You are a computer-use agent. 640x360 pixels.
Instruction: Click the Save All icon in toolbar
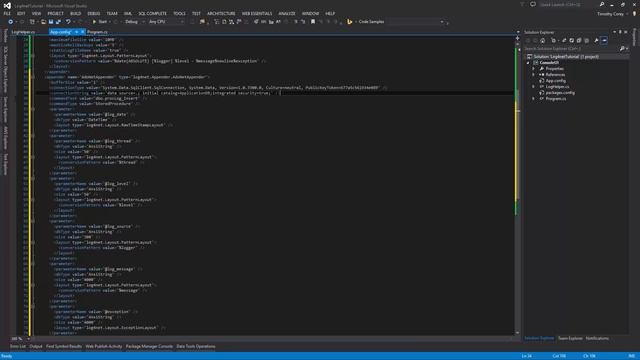[x=58, y=22]
